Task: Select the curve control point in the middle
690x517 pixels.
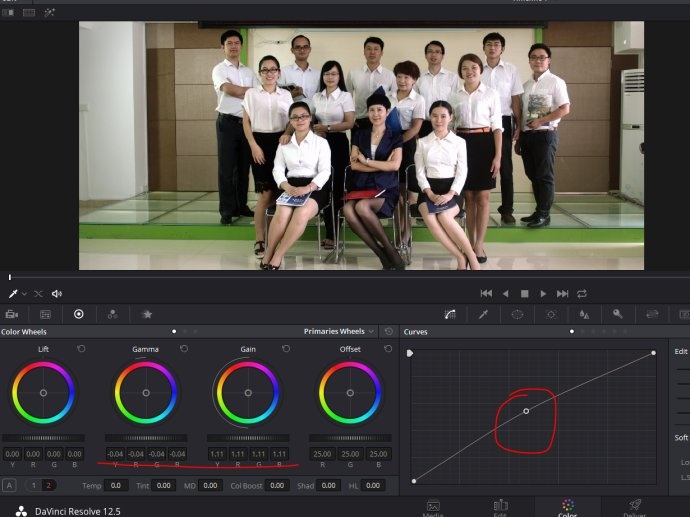Action: click(x=526, y=411)
